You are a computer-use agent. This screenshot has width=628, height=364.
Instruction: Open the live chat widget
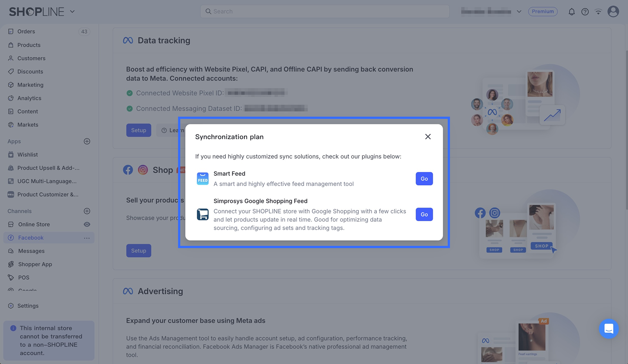(609, 329)
